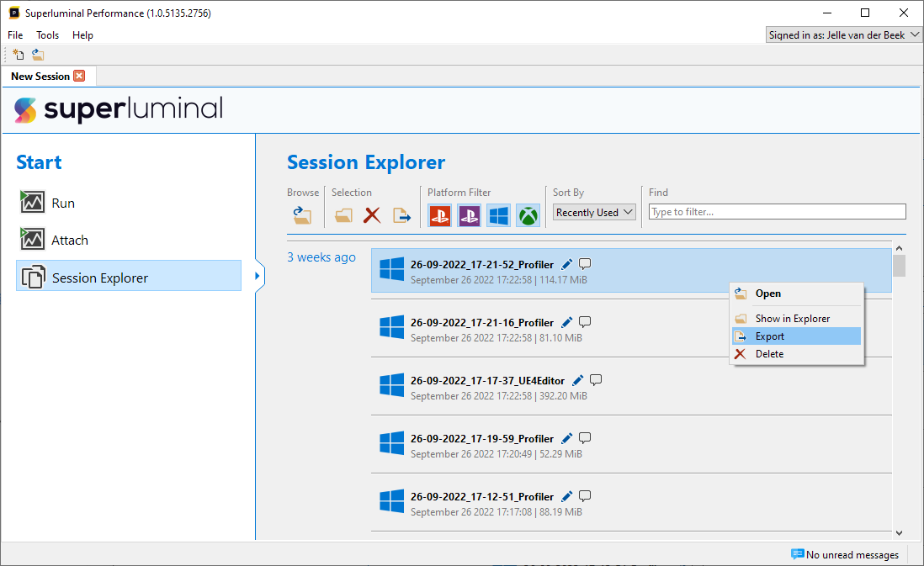Click the new session icon in top toolbar
Image resolution: width=924 pixels, height=566 pixels.
pos(19,55)
